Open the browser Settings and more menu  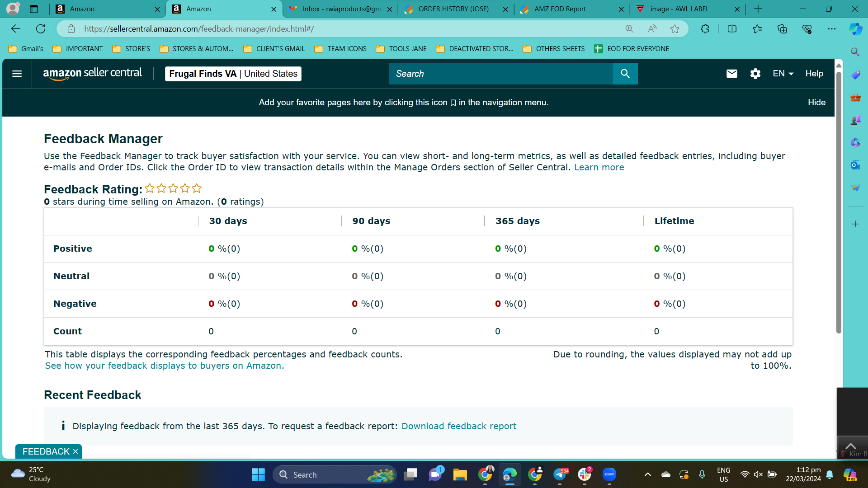coord(832,29)
